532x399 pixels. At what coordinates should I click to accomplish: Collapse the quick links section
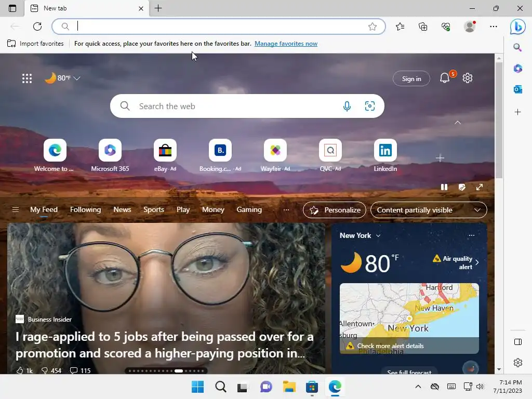coord(457,123)
